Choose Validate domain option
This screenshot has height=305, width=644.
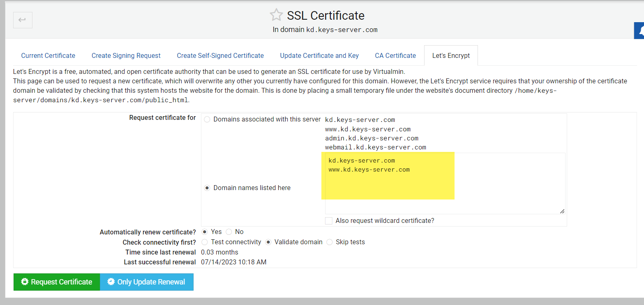tap(268, 242)
